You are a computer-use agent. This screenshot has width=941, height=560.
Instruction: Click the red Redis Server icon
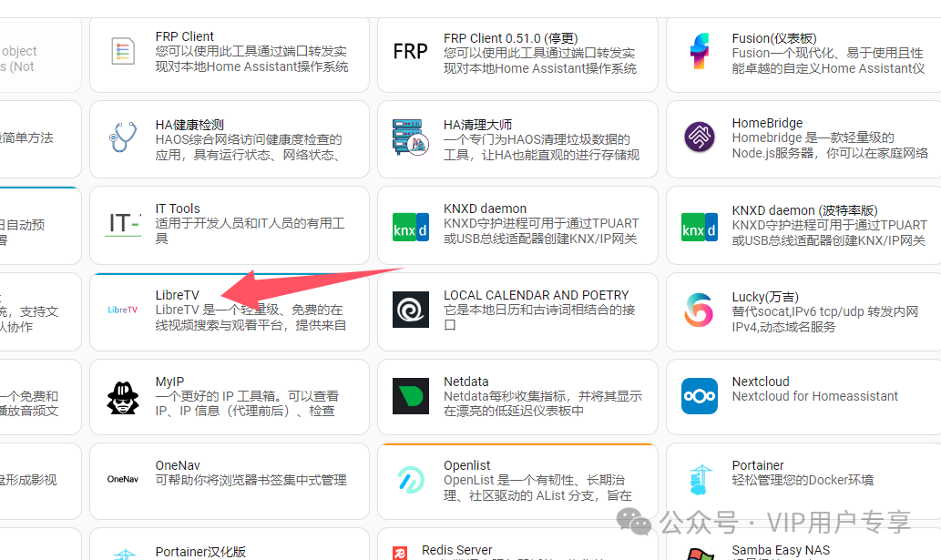400,553
